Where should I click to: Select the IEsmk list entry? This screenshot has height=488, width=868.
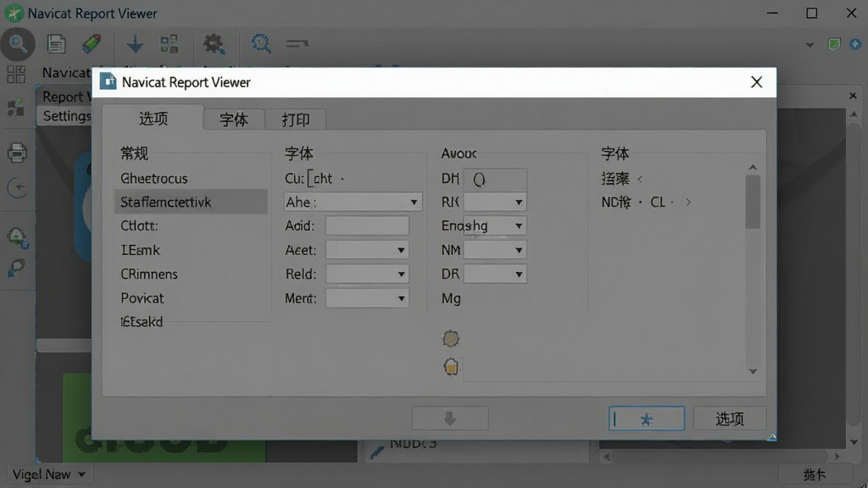(140, 250)
